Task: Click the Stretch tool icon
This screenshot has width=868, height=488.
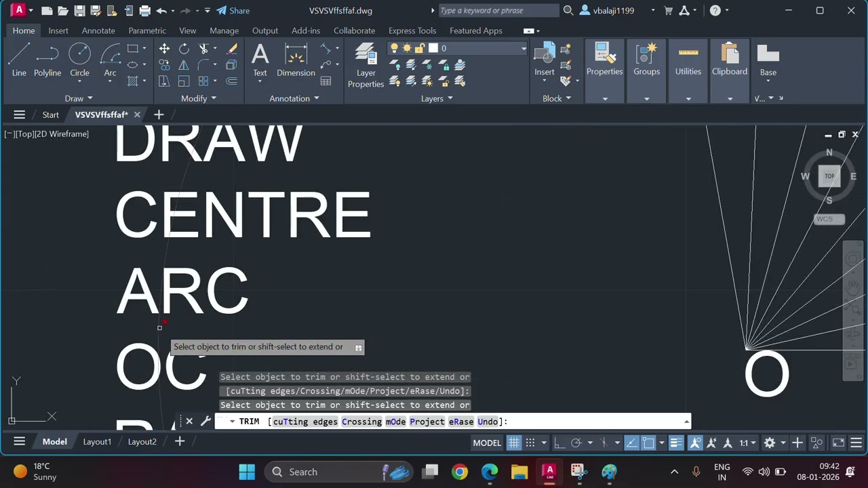Action: point(164,81)
